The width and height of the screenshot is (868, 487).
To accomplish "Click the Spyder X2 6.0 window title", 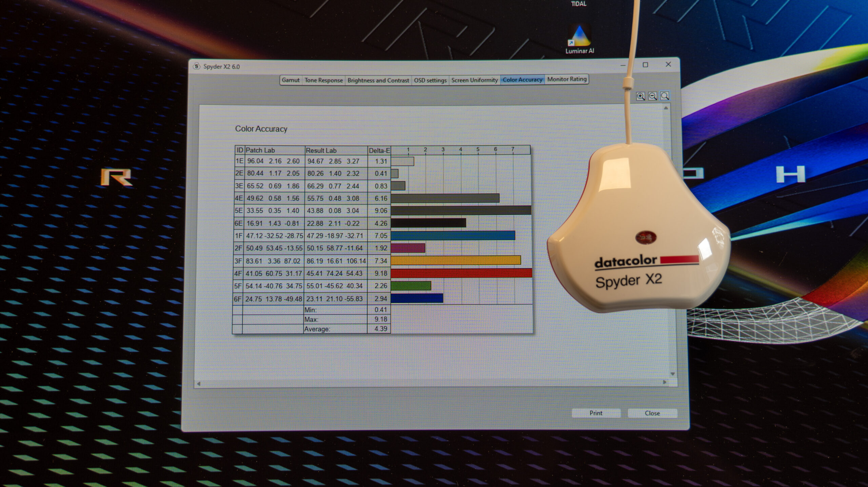I will point(221,66).
